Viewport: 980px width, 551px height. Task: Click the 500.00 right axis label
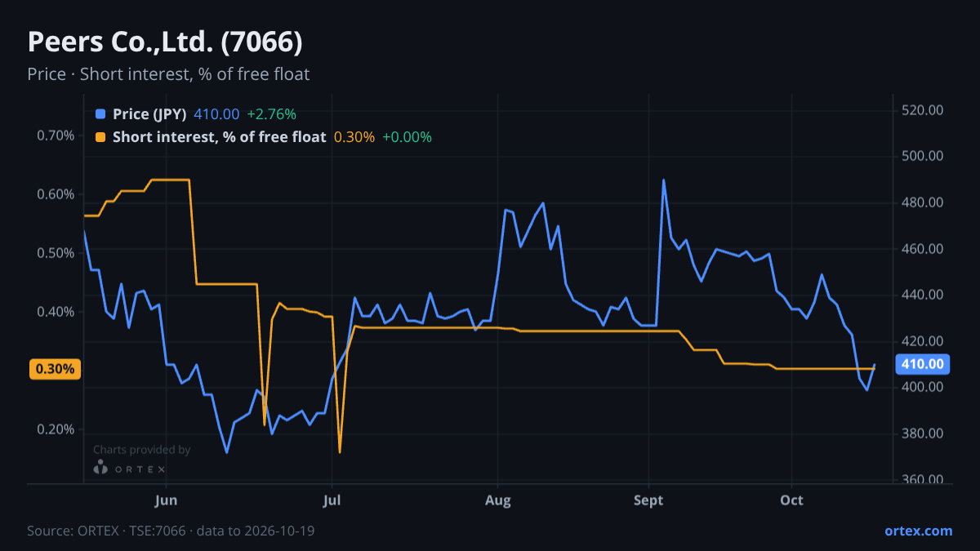[923, 156]
